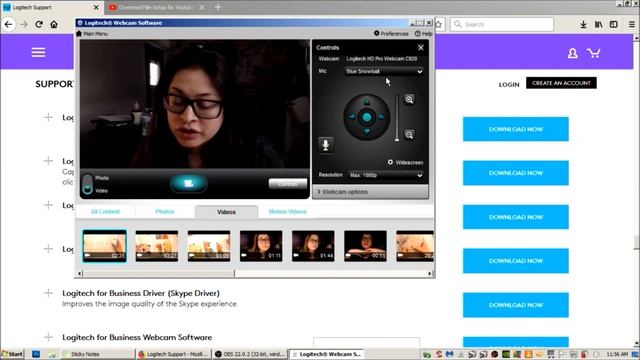The image size is (640, 360).
Task: Open the Mic dropdown showing Blue Snowball
Action: coord(384,71)
